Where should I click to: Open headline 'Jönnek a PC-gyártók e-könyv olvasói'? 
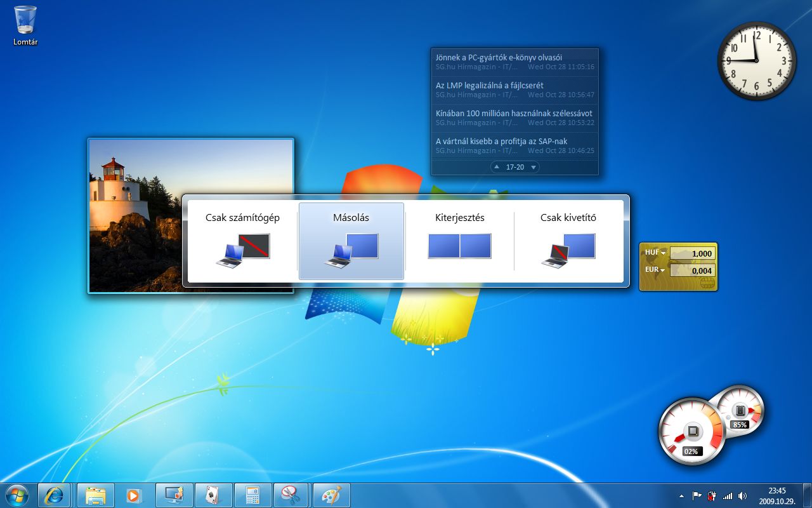(x=499, y=57)
